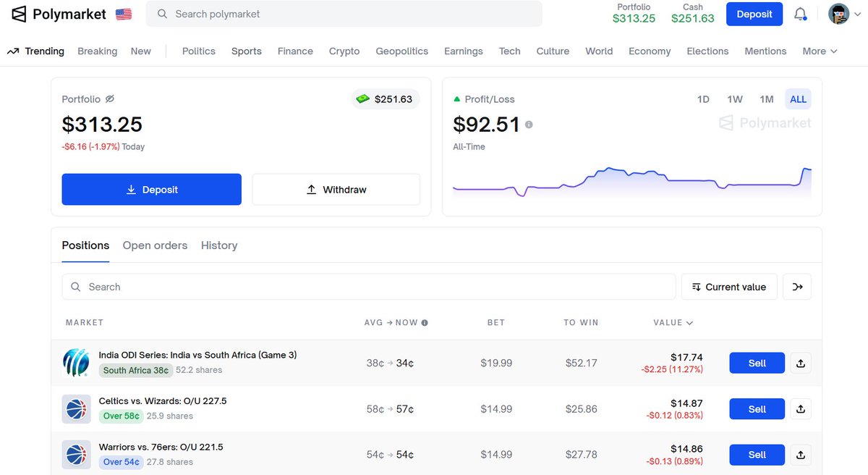This screenshot has width=868, height=475.
Task: Open the header Cash $251.63 link
Action: pos(693,14)
